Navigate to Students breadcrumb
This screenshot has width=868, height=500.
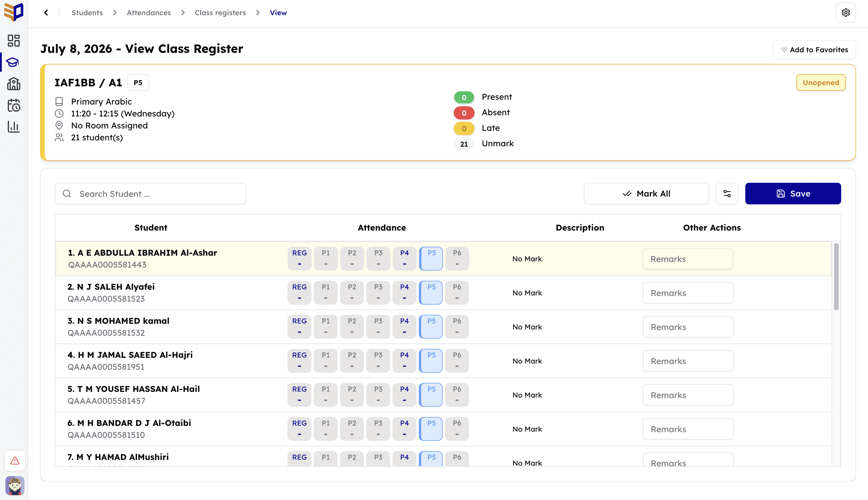[87, 13]
